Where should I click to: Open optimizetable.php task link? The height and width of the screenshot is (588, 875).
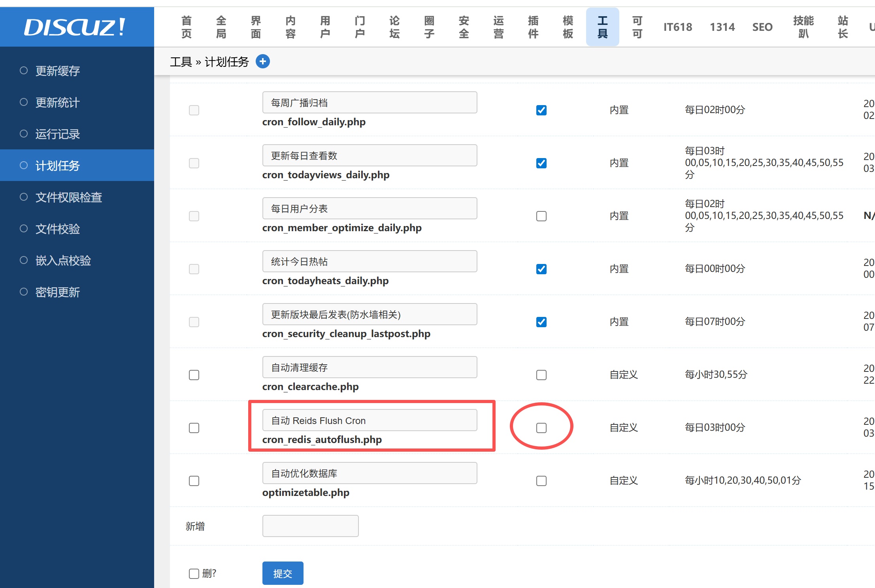(305, 493)
